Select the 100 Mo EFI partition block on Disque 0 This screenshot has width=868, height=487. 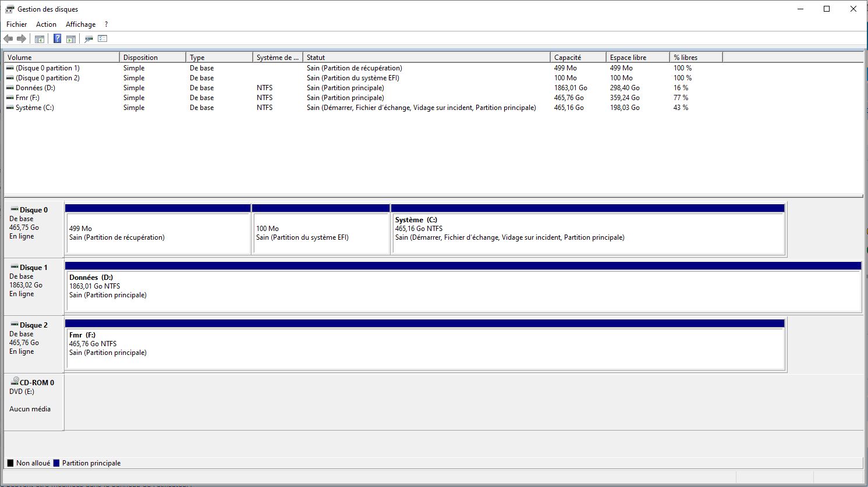(x=321, y=229)
